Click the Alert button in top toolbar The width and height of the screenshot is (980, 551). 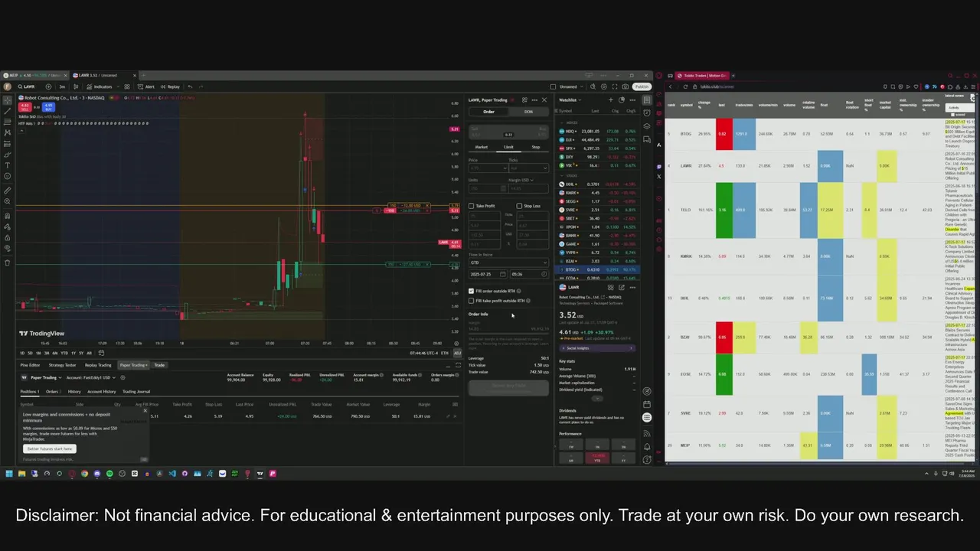click(x=146, y=86)
